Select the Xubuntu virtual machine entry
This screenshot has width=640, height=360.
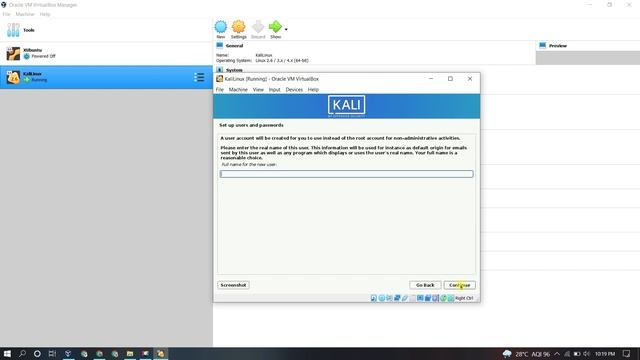pos(106,53)
